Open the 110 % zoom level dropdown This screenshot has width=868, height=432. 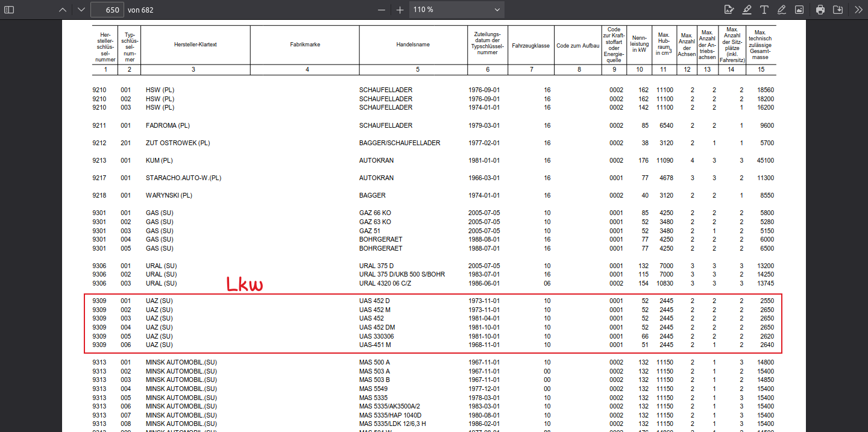[457, 10]
